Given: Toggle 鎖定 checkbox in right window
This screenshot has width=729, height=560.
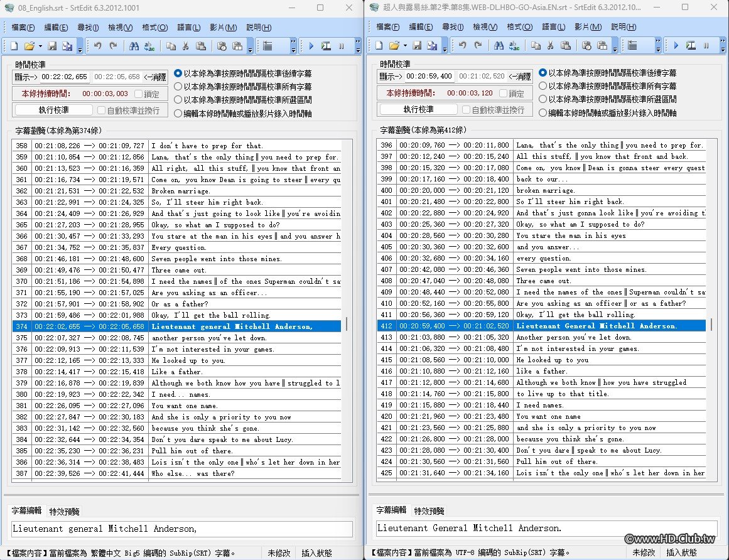Looking at the screenshot, I should point(503,94).
